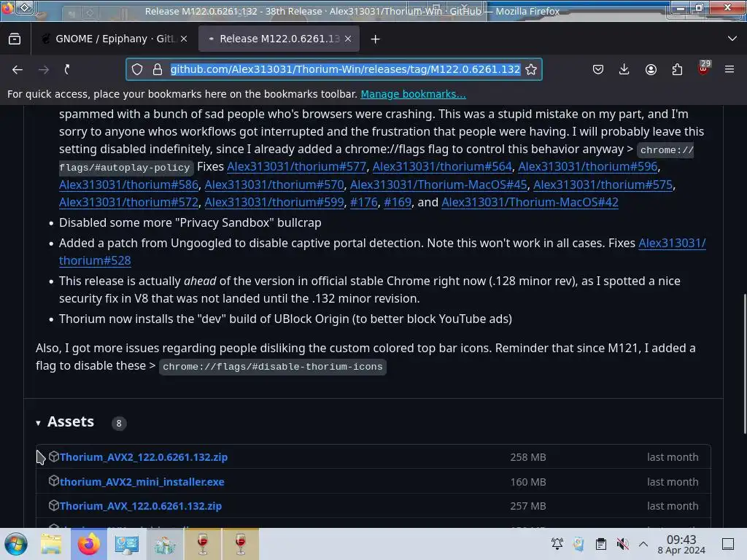Expand the hidden system tray icons arrow
This screenshot has width=747, height=560.
tap(643, 544)
